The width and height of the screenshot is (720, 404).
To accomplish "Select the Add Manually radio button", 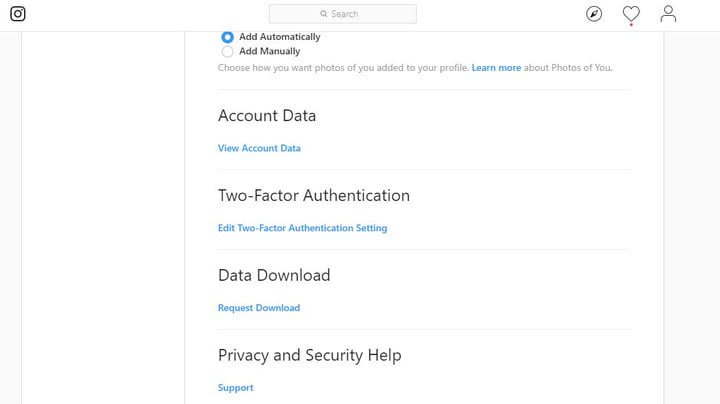I will click(227, 51).
